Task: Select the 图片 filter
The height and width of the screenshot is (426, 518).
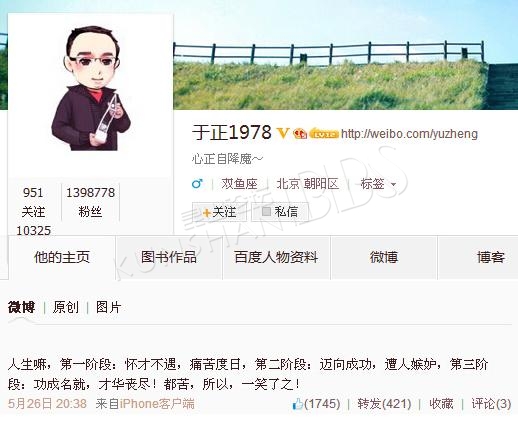Action: click(x=108, y=307)
